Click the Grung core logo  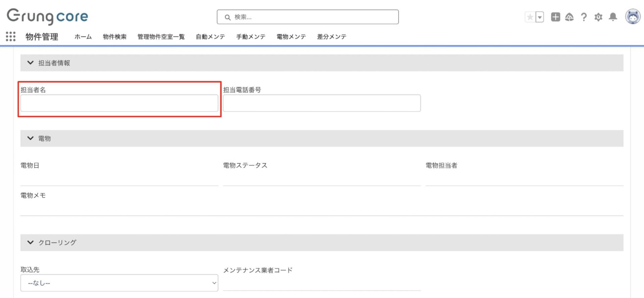click(x=47, y=16)
